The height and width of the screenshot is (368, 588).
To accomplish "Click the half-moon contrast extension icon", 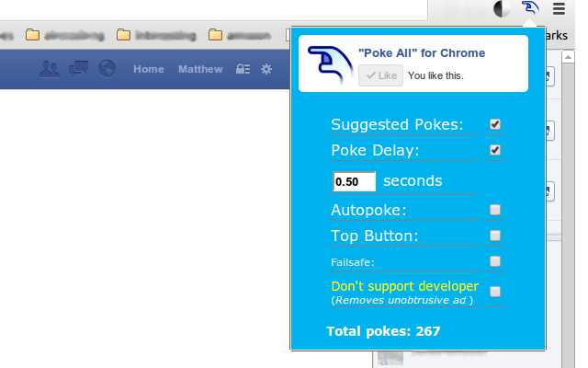I will click(x=502, y=8).
